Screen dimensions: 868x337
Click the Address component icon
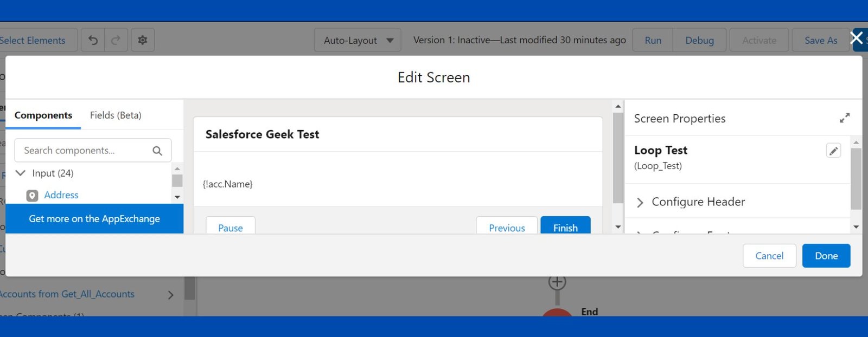(33, 196)
